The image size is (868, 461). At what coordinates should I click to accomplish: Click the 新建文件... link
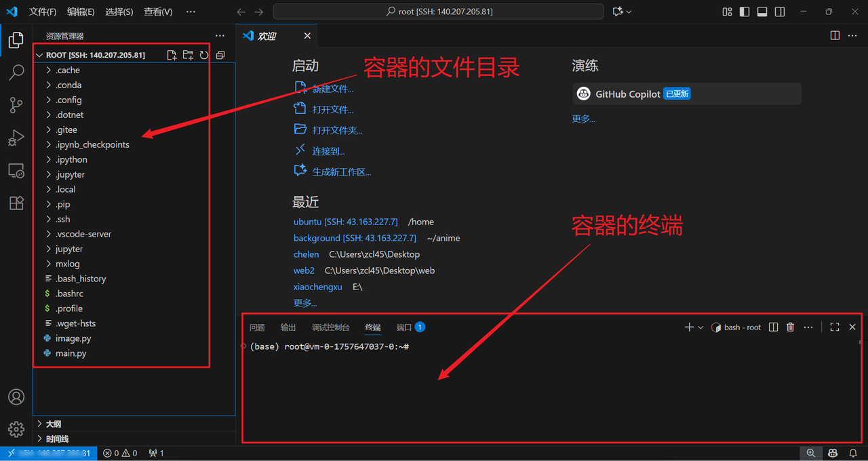pos(332,89)
